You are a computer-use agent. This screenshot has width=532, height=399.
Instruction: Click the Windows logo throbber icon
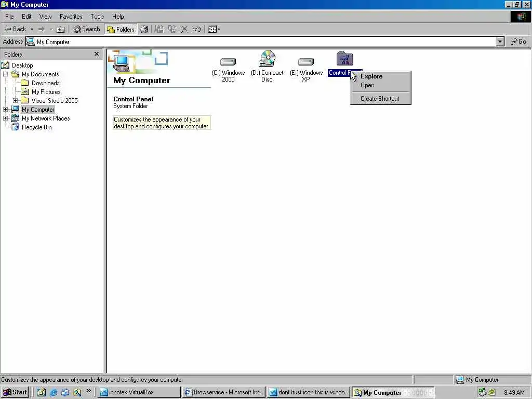click(521, 16)
